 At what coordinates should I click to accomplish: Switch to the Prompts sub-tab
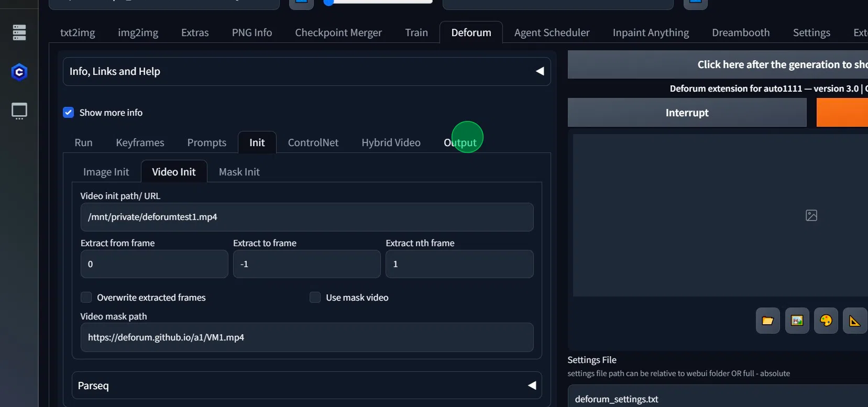click(x=207, y=142)
